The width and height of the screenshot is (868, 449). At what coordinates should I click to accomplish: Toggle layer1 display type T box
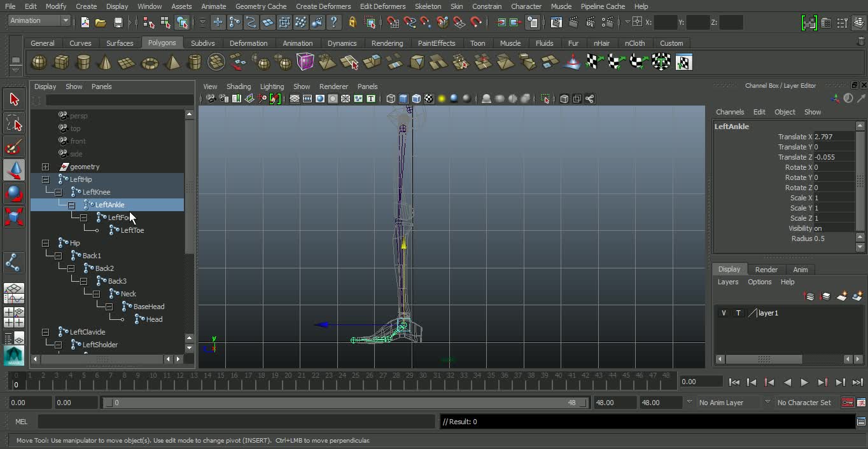pos(738,313)
